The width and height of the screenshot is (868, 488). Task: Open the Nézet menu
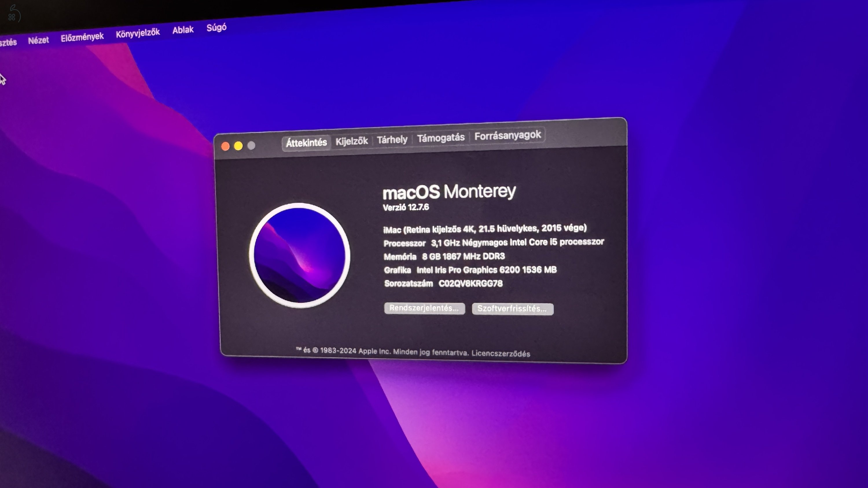coord(38,40)
